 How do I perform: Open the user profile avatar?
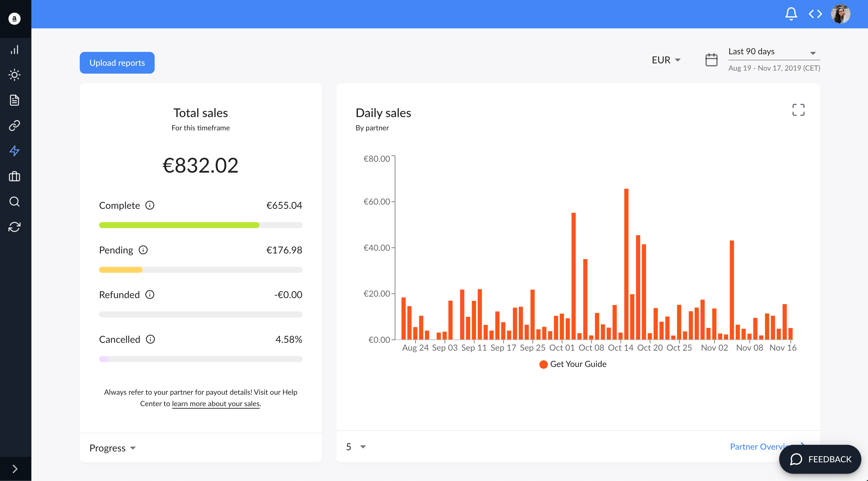[x=841, y=14]
